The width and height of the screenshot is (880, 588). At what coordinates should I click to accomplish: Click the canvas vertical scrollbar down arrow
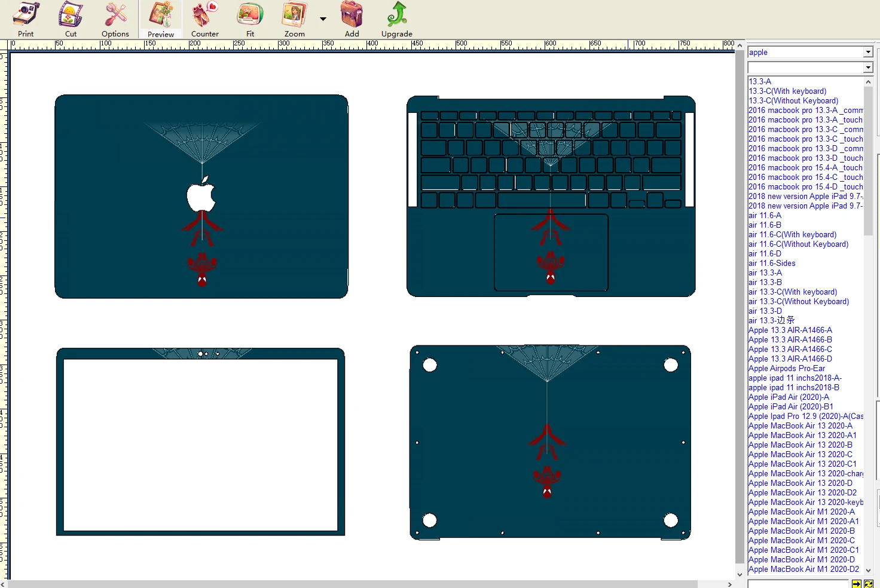[x=740, y=575]
